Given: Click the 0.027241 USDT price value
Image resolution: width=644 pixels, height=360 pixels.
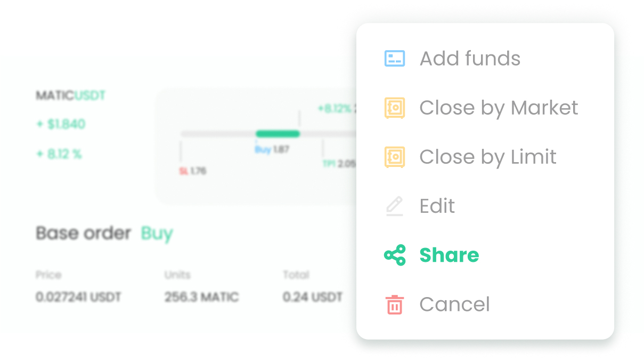Looking at the screenshot, I should coord(78,297).
